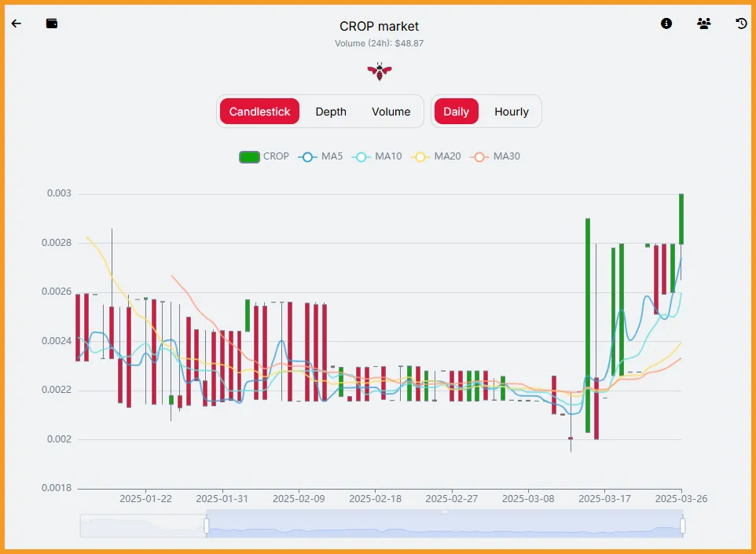Viewport: 756px width, 554px height.
Task: Open the trade history clock icon
Action: (741, 23)
